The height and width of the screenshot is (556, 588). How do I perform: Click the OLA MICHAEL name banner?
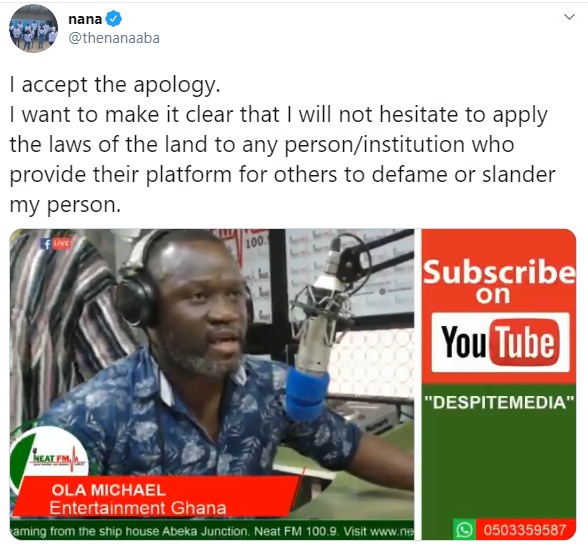(x=108, y=490)
